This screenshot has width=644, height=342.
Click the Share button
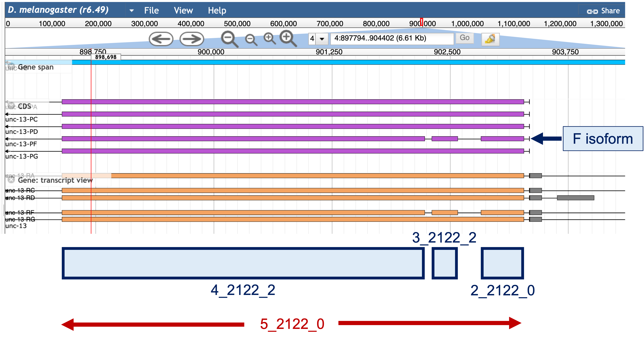(x=603, y=11)
